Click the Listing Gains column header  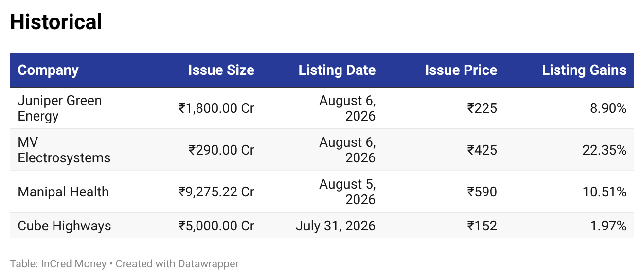[584, 70]
